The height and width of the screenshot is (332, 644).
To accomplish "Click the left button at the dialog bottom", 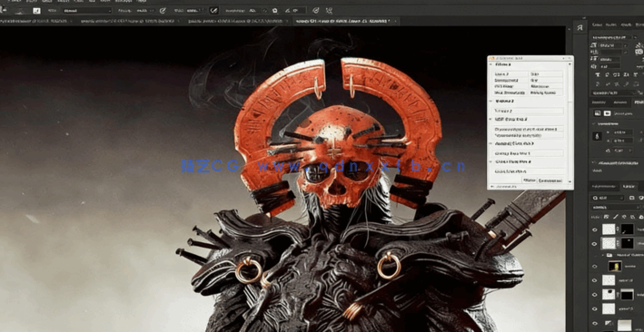I will (x=530, y=181).
